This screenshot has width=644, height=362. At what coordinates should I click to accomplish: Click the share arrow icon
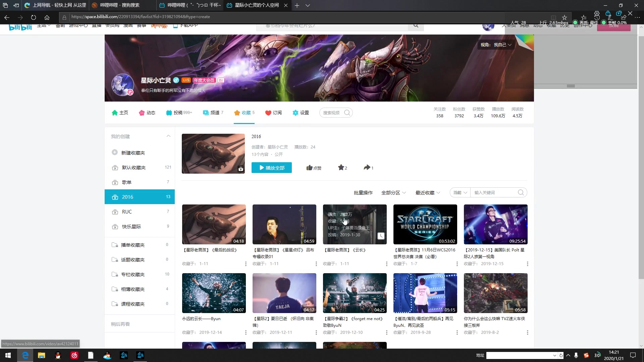pos(367,167)
